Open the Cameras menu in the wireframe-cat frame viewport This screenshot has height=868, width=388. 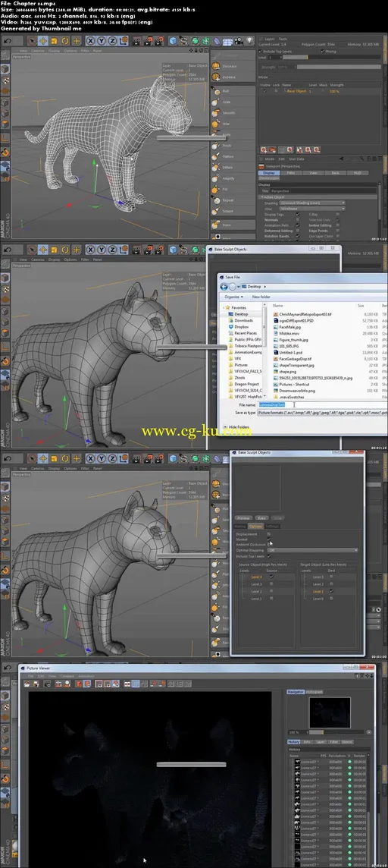pyautogui.click(x=38, y=50)
